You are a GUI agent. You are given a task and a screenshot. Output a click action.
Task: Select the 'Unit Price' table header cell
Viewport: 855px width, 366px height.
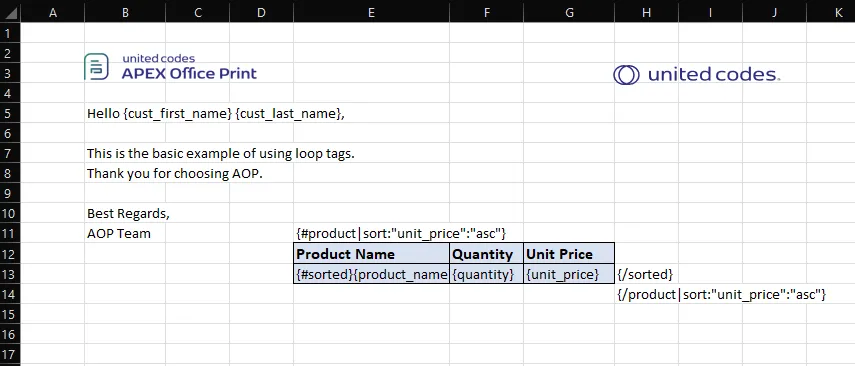[x=569, y=254]
